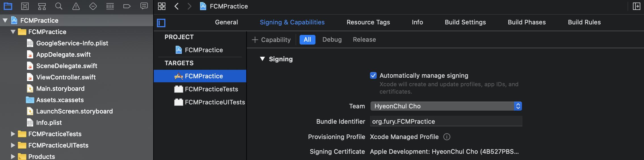Open the Team dropdown
Viewport: 644px width, 160px height.
point(446,106)
